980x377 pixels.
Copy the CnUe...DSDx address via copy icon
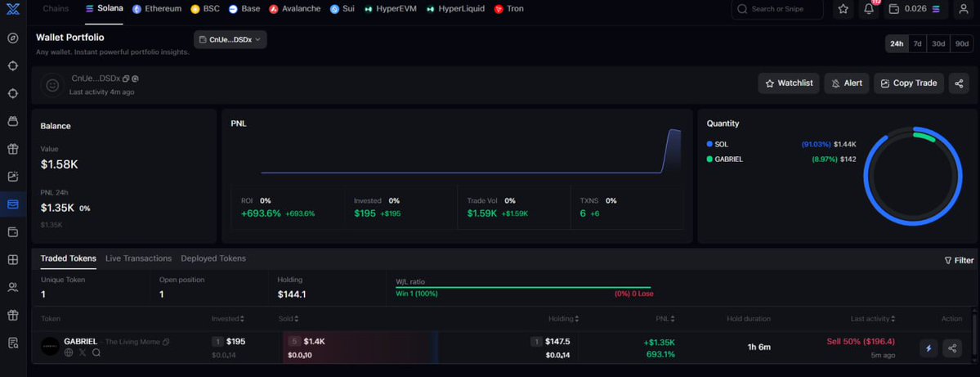click(x=126, y=79)
